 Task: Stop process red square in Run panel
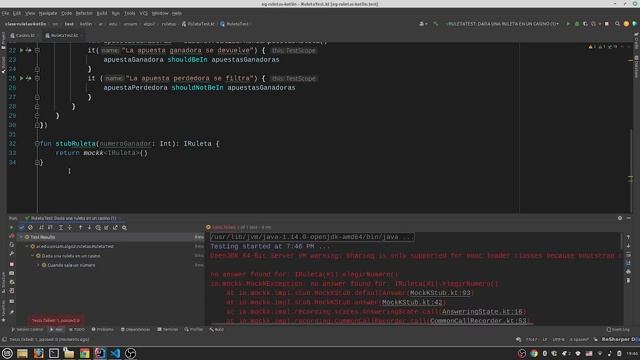click(11, 264)
